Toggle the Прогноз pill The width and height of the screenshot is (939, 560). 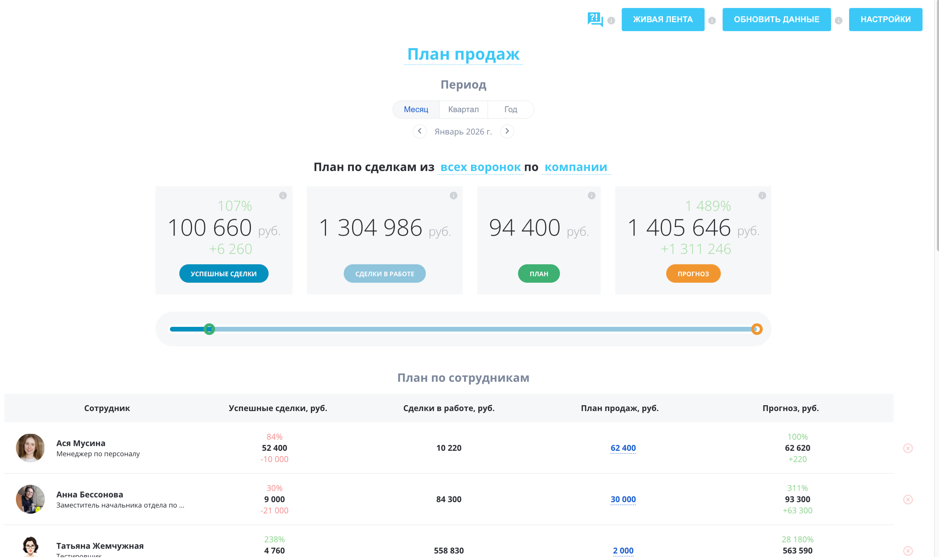pyautogui.click(x=693, y=274)
